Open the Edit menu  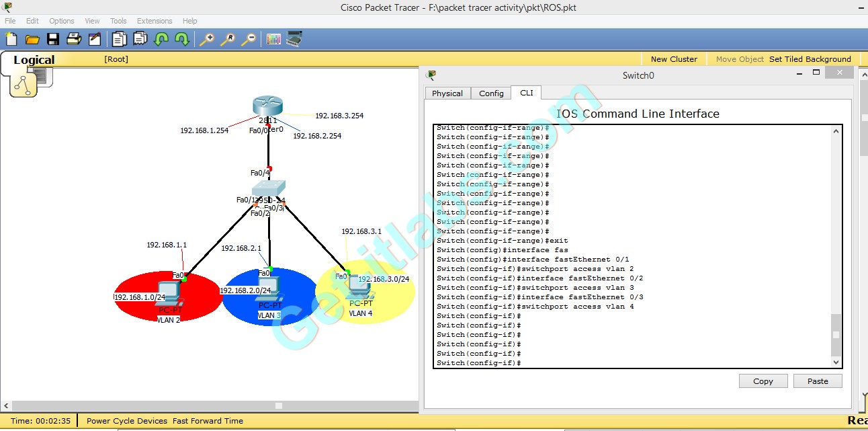tap(32, 21)
